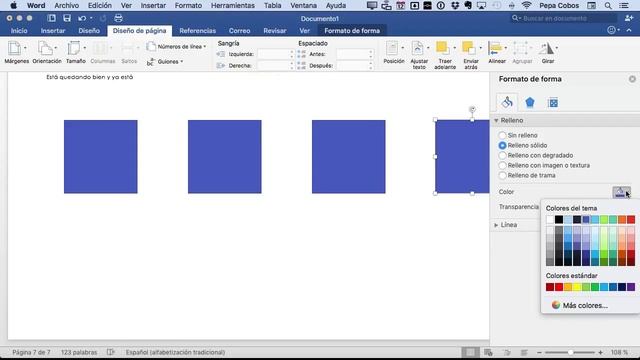Screen dimensions: 640x360
Task: Click the print icon in title bar
Action: pos(118,18)
